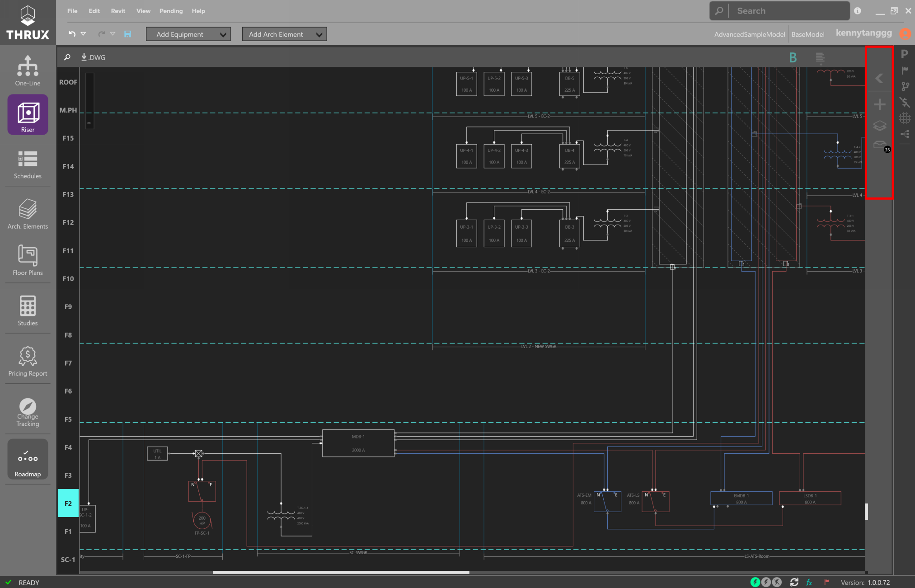Select the EMDB-1 800 A panel
The width and height of the screenshot is (915, 588).
[741, 498]
